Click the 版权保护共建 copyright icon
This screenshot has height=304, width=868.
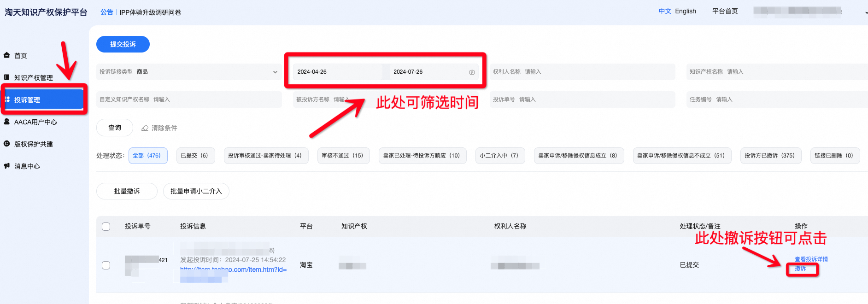coord(6,144)
